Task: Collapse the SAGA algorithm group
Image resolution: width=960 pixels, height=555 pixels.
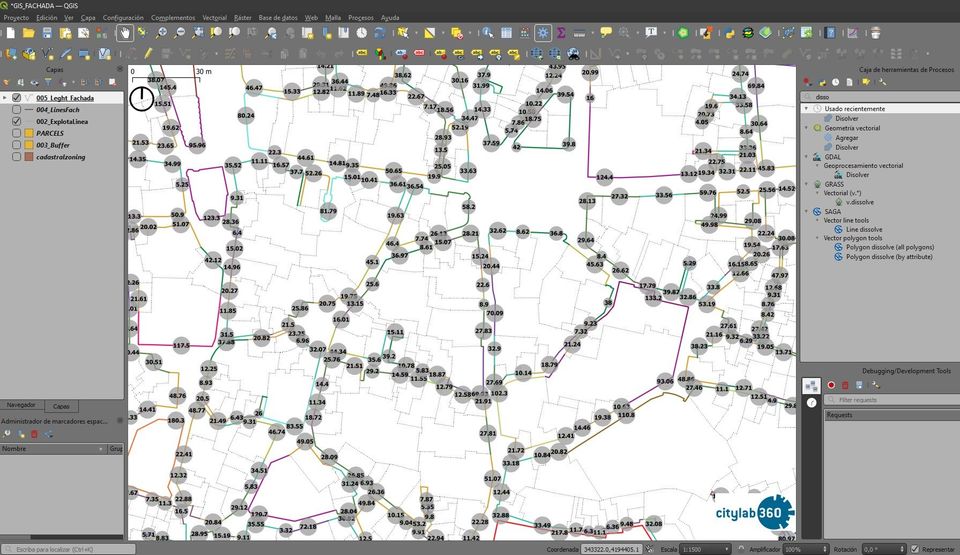Action: click(x=807, y=212)
